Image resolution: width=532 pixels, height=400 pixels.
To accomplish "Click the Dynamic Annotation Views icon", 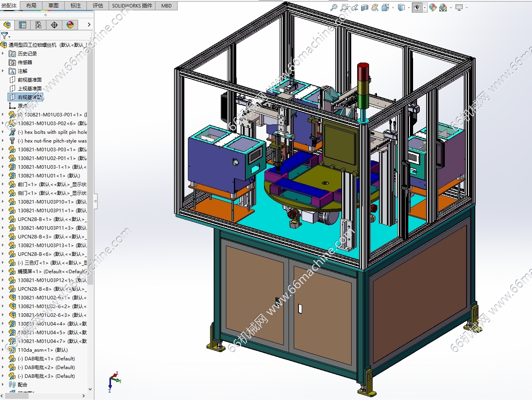I will [x=375, y=7].
